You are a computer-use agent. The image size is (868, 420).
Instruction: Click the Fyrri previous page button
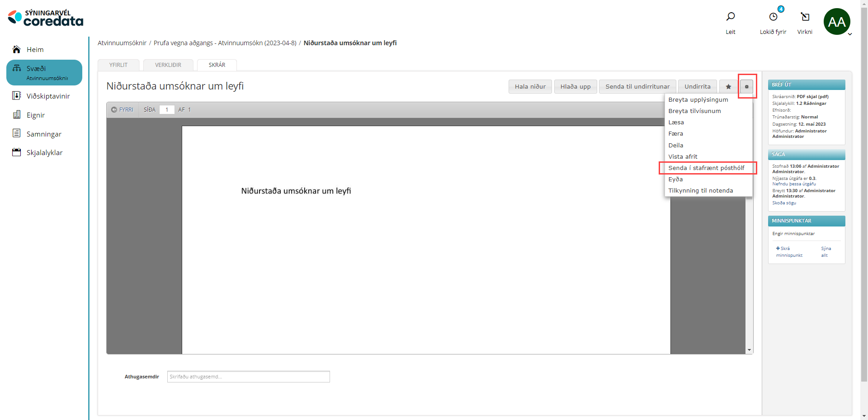pyautogui.click(x=123, y=110)
